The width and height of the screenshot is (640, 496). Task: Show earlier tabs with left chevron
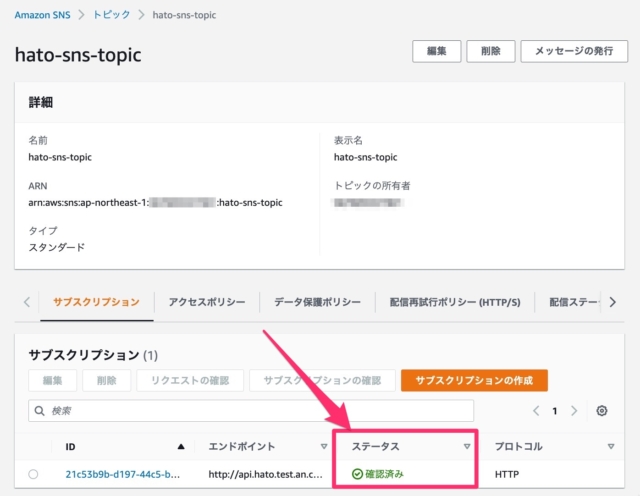27,302
